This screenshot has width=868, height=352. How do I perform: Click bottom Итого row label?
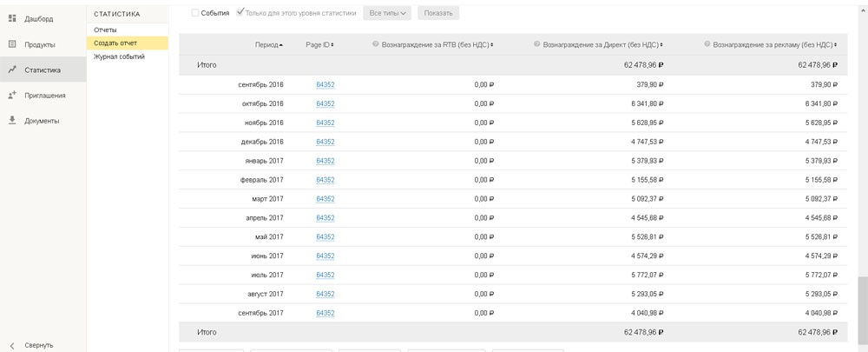tap(207, 333)
